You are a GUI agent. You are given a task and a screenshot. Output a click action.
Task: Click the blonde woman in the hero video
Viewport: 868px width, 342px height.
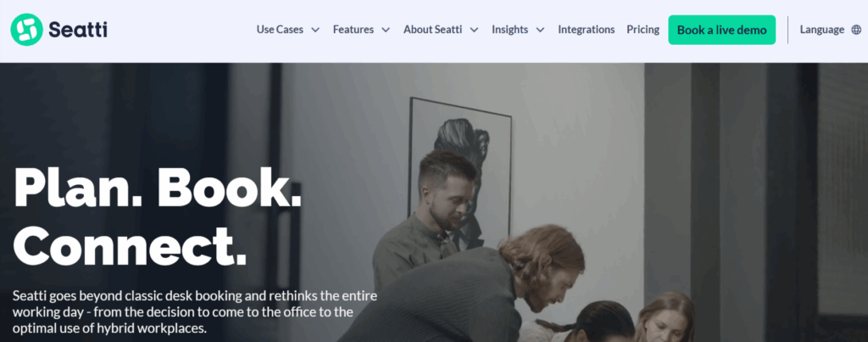666,317
